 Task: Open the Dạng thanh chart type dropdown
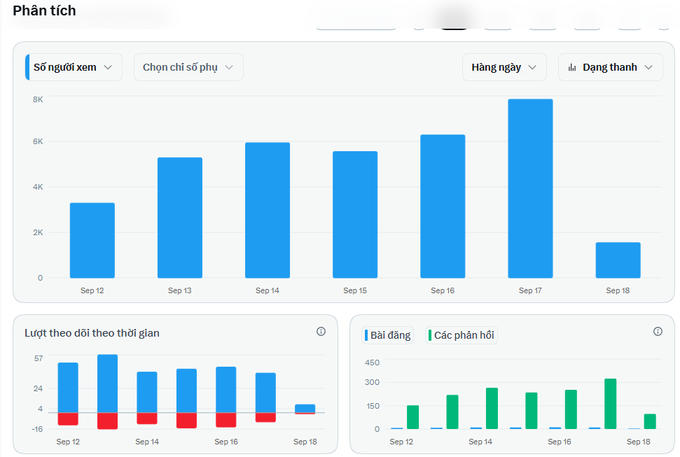coord(610,67)
